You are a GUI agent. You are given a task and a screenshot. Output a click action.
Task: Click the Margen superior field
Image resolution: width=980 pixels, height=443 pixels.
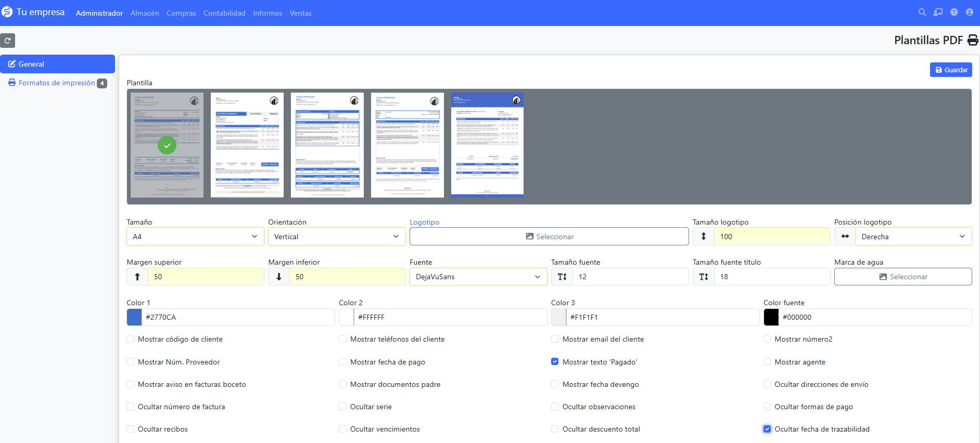pyautogui.click(x=206, y=277)
